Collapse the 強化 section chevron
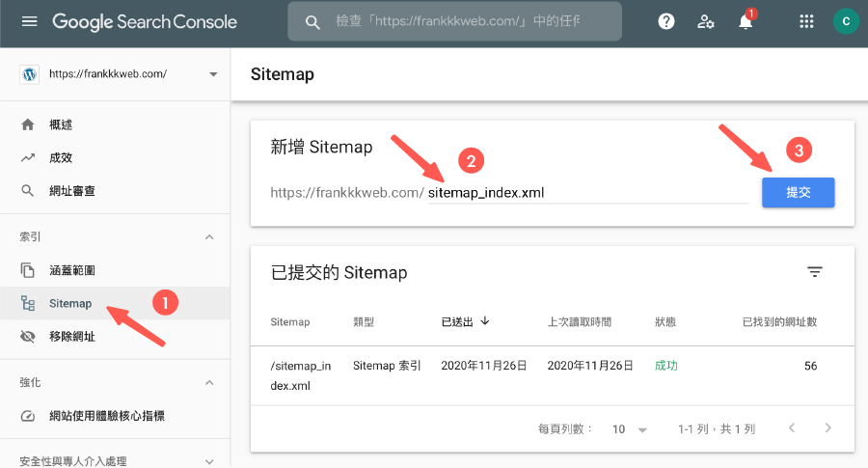Screen dimensions: 868x468 click(209, 383)
